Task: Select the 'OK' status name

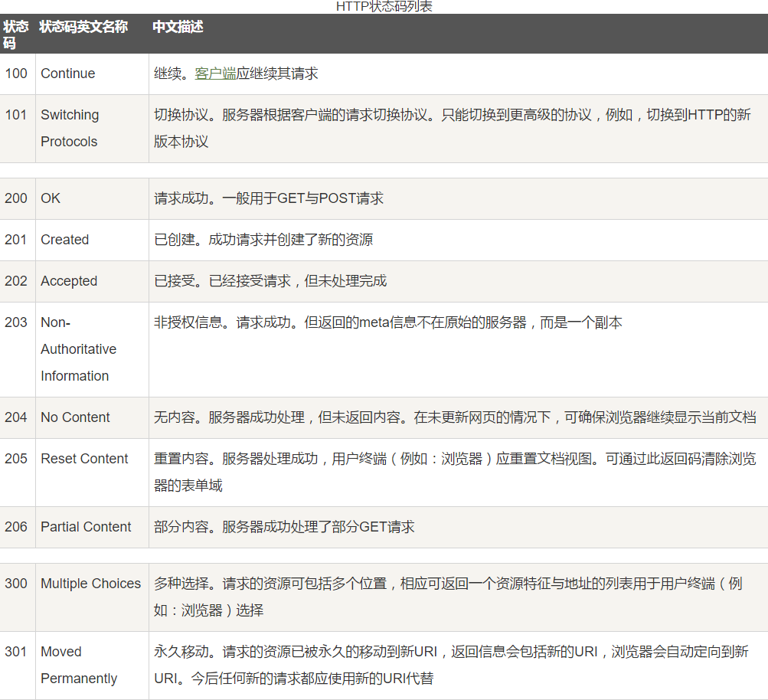Action: click(x=51, y=198)
